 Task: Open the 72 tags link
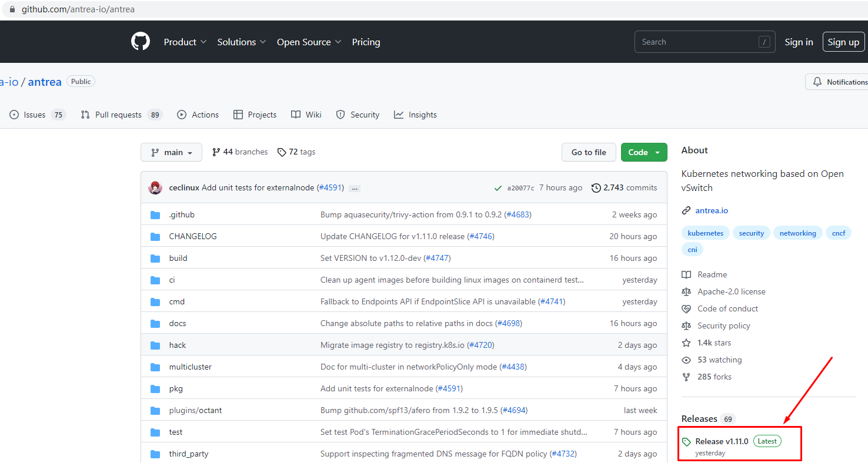tap(296, 152)
